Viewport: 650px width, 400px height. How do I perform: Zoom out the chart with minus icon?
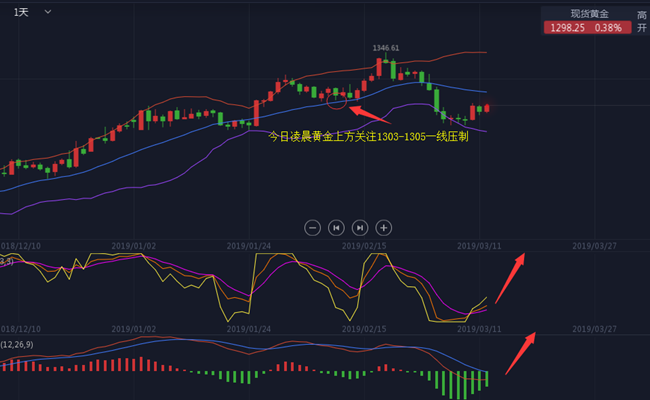point(312,228)
